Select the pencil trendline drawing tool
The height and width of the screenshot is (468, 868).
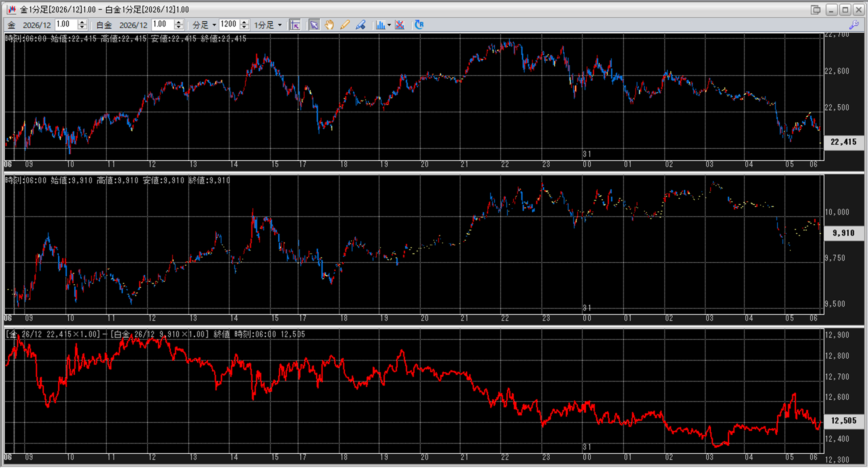click(345, 25)
